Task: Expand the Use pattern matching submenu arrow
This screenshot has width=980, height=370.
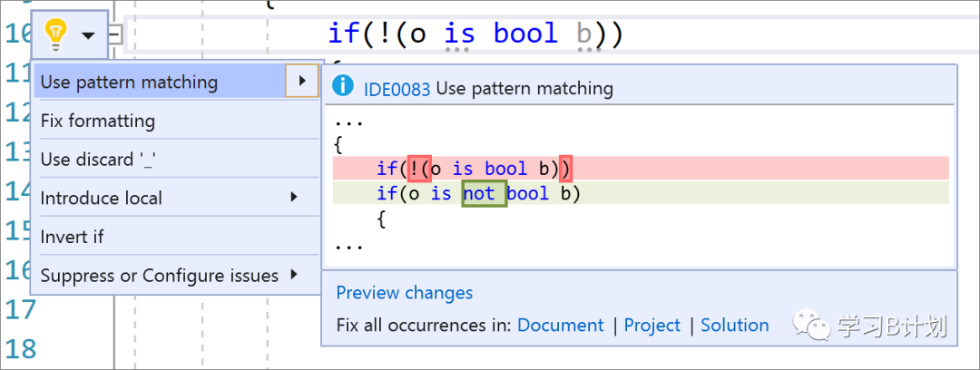Action: pyautogui.click(x=302, y=81)
